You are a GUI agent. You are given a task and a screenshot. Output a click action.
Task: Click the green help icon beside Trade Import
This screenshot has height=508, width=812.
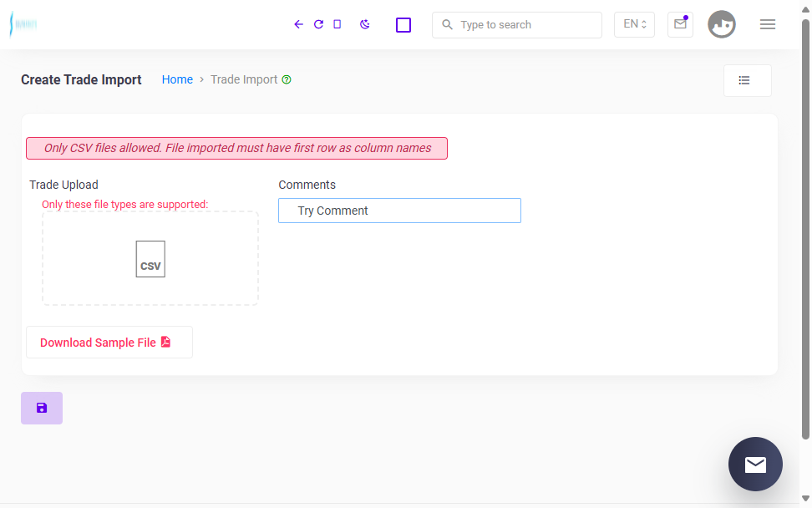[287, 79]
